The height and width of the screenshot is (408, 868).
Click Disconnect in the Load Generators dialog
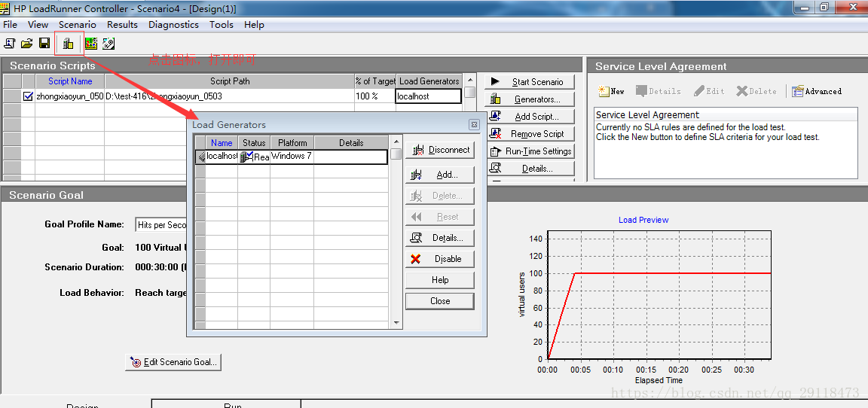pyautogui.click(x=440, y=150)
